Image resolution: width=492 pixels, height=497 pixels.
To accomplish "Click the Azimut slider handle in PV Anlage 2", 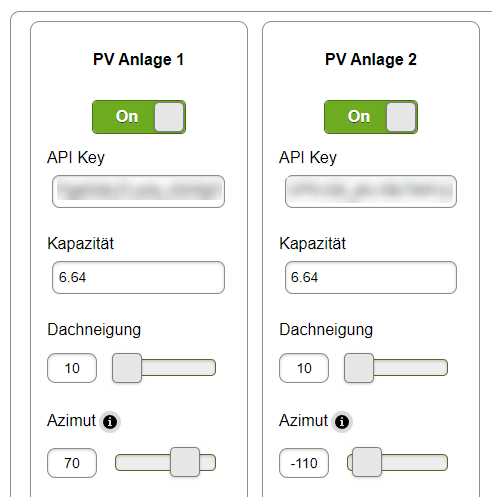I will [x=367, y=462].
